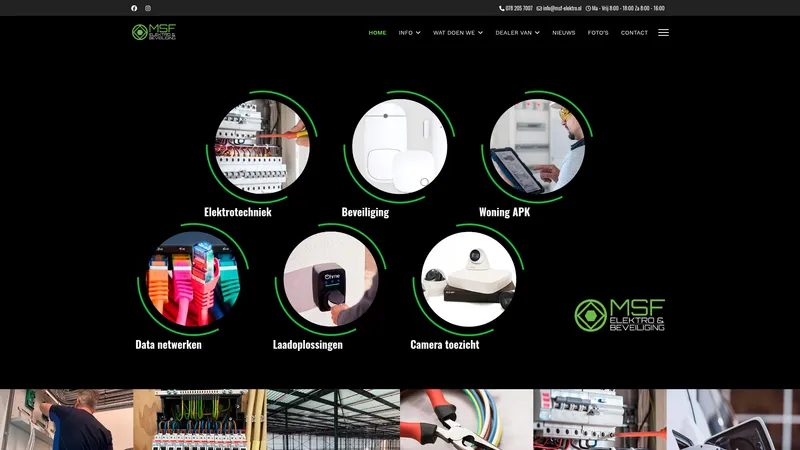Open gallery photo of fuse box wiring

point(200,419)
